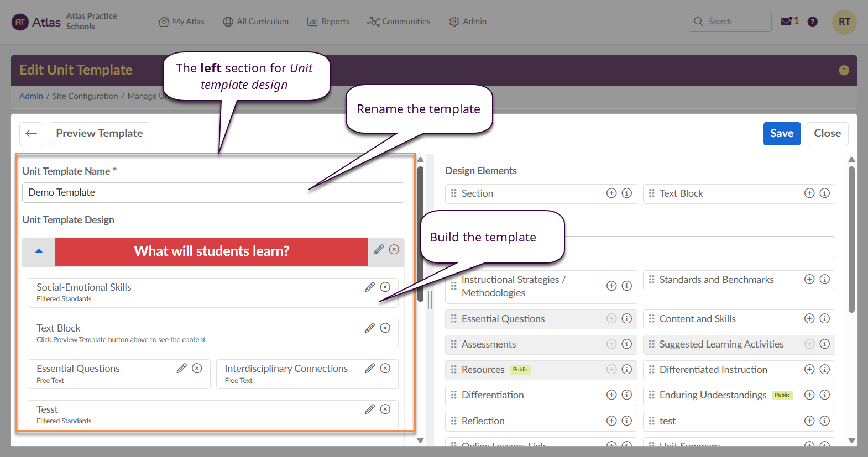
Task: Open the Reports menu
Action: coord(328,22)
